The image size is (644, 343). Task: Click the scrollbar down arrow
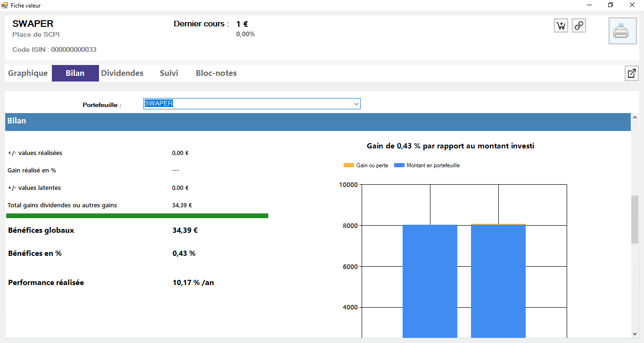tap(635, 333)
